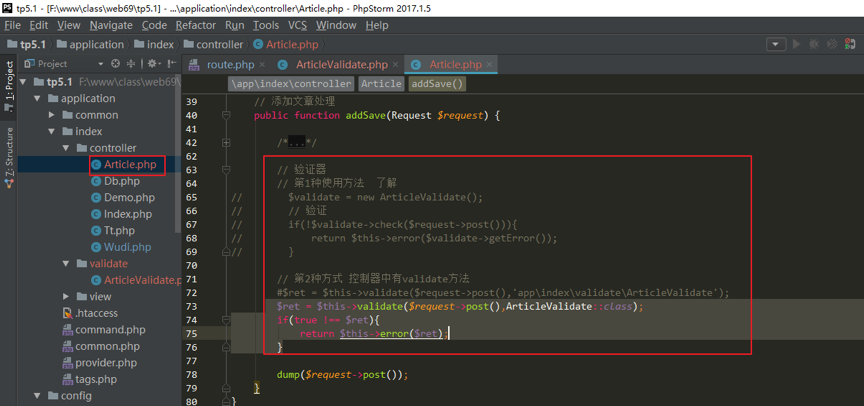This screenshot has width=864, height=406.
Task: Open the View menu
Action: (x=68, y=25)
